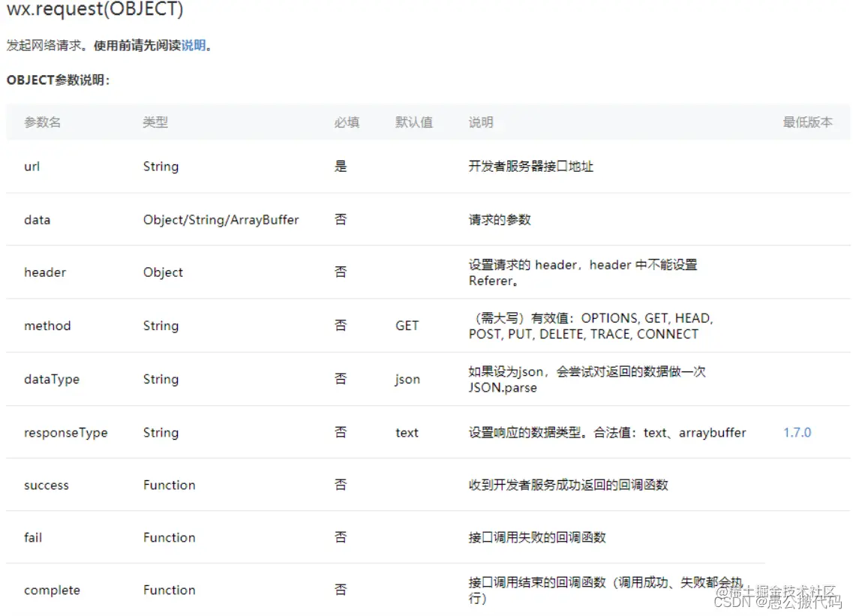Click Function type in success row
The image size is (853, 616).
pyautogui.click(x=170, y=485)
